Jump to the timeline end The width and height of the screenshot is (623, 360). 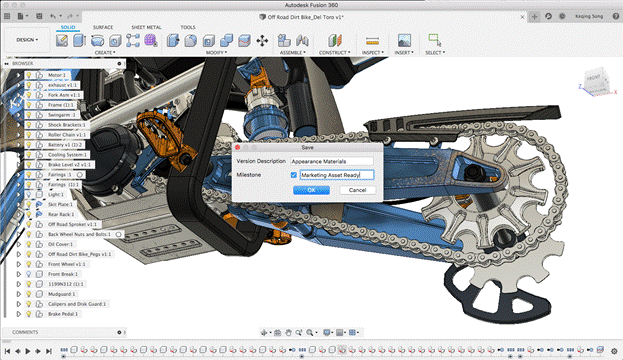pos(48,351)
